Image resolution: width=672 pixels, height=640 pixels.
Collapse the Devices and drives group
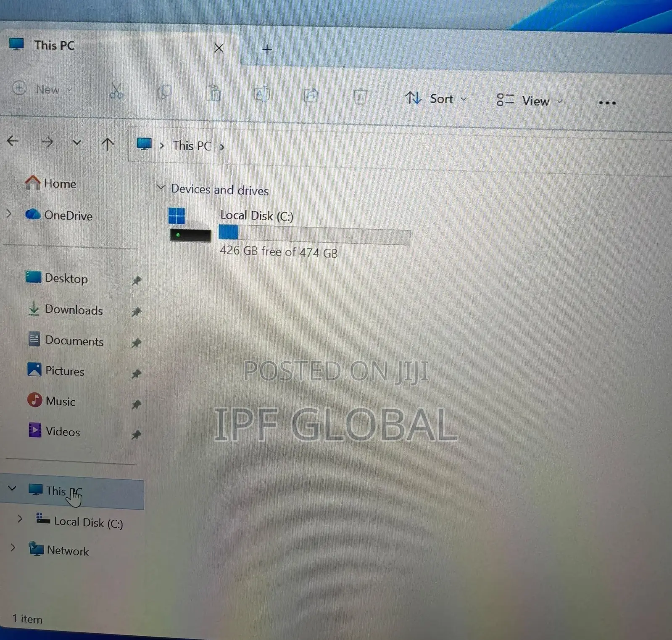click(x=161, y=187)
